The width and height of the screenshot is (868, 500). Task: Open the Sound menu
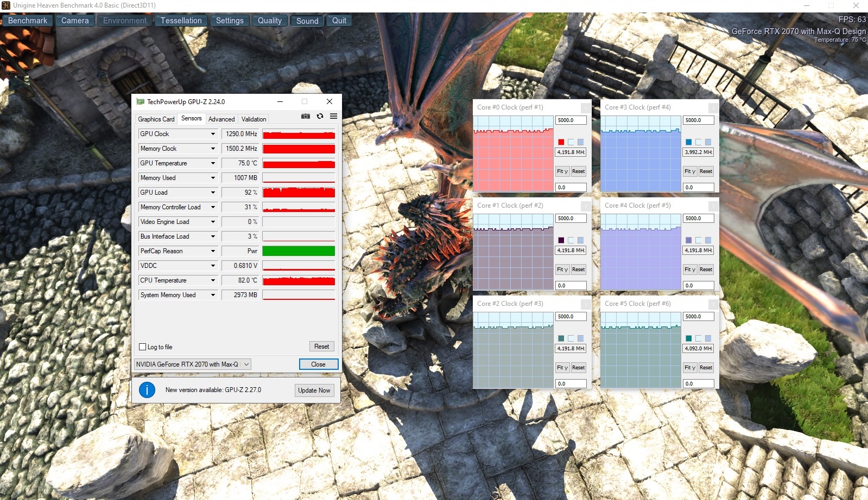pos(307,21)
